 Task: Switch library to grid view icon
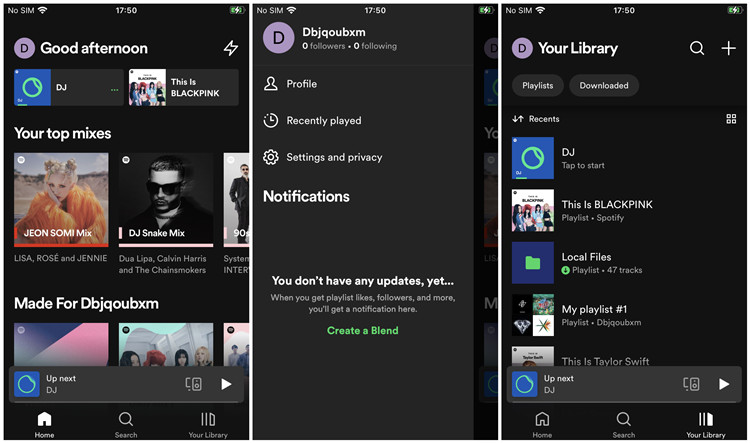pos(731,119)
